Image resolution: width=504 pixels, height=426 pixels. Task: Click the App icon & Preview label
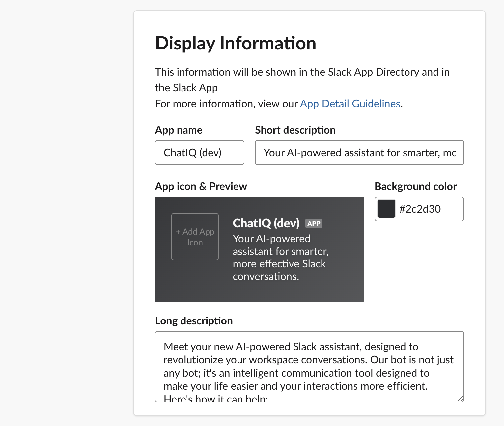coord(201,186)
